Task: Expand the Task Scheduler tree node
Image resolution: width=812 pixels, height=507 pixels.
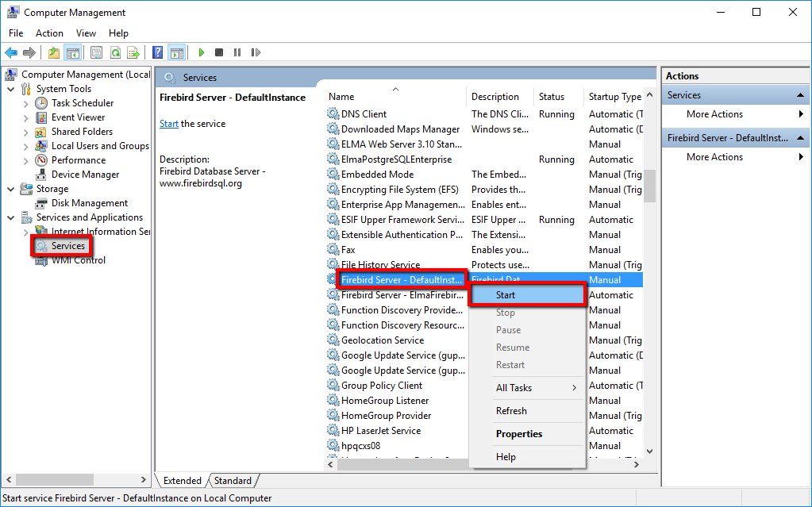Action: 26,102
